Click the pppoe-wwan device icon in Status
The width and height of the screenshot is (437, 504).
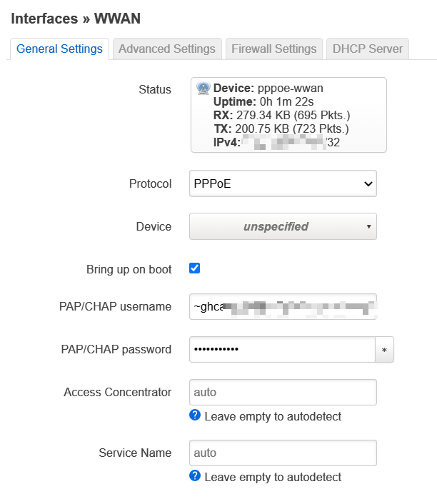point(203,89)
